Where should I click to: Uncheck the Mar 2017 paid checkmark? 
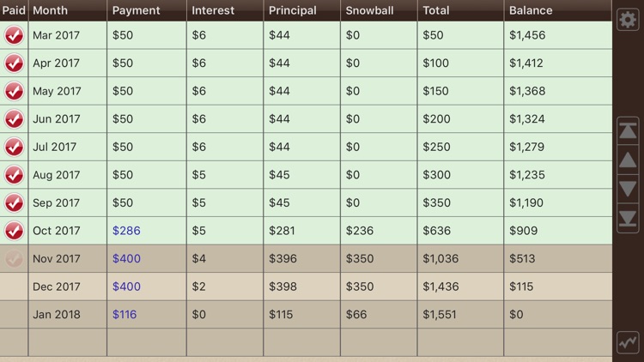(14, 35)
